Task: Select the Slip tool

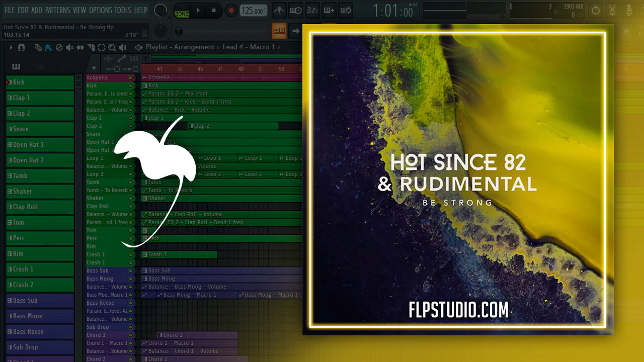Action: pos(80,47)
